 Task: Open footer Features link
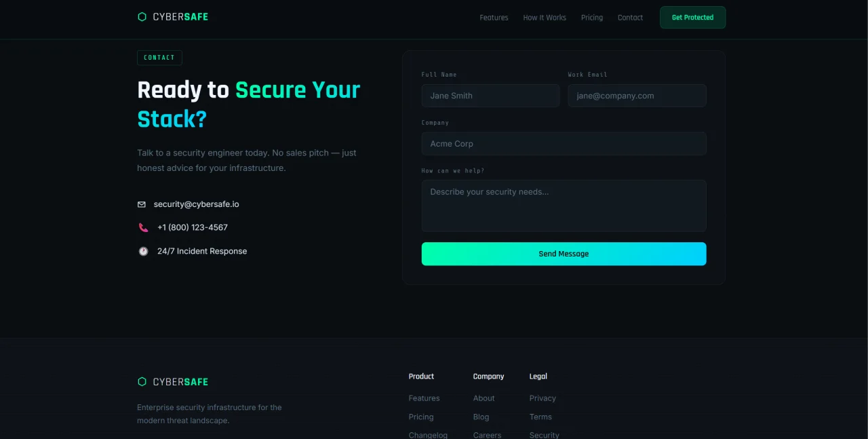coord(424,398)
